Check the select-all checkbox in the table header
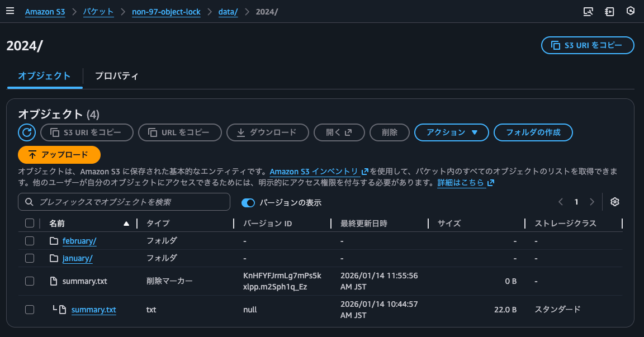 click(30, 222)
